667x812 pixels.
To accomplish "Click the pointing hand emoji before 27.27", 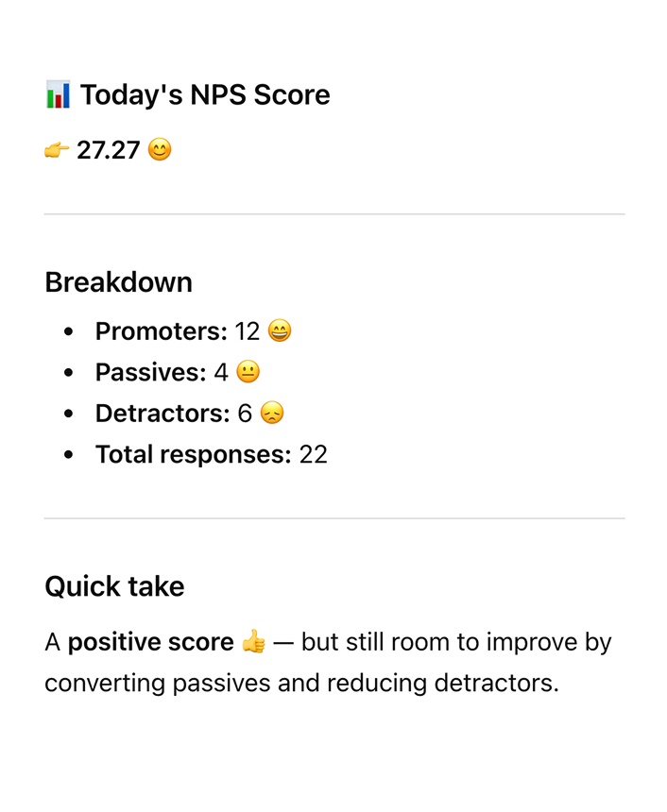I will (57, 150).
